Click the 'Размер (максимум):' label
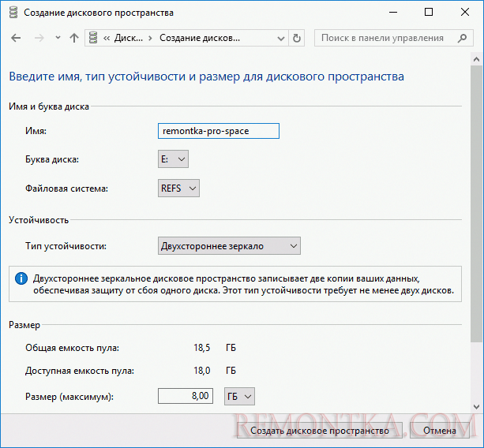This screenshot has width=484, height=448. coord(69,397)
